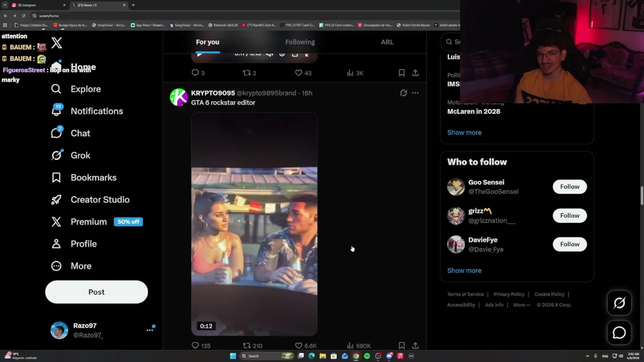Open Grok from the sidebar
Image resolution: width=644 pixels, height=362 pixels.
coord(70,155)
